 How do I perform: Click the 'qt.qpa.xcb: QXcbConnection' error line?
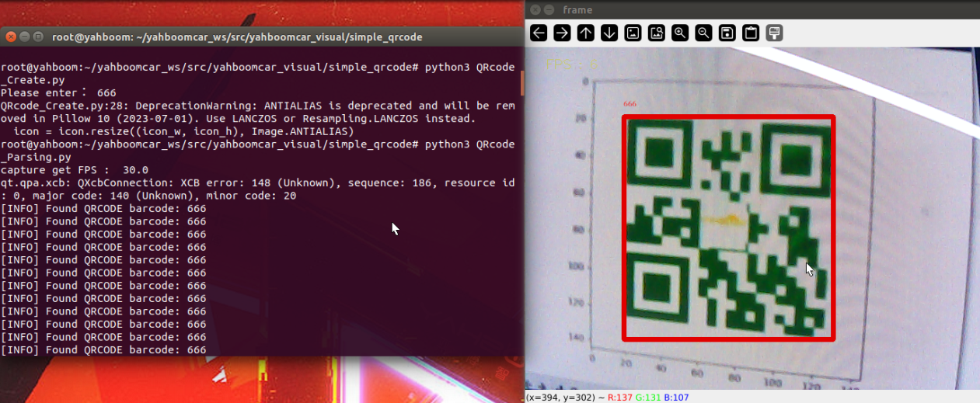257,182
